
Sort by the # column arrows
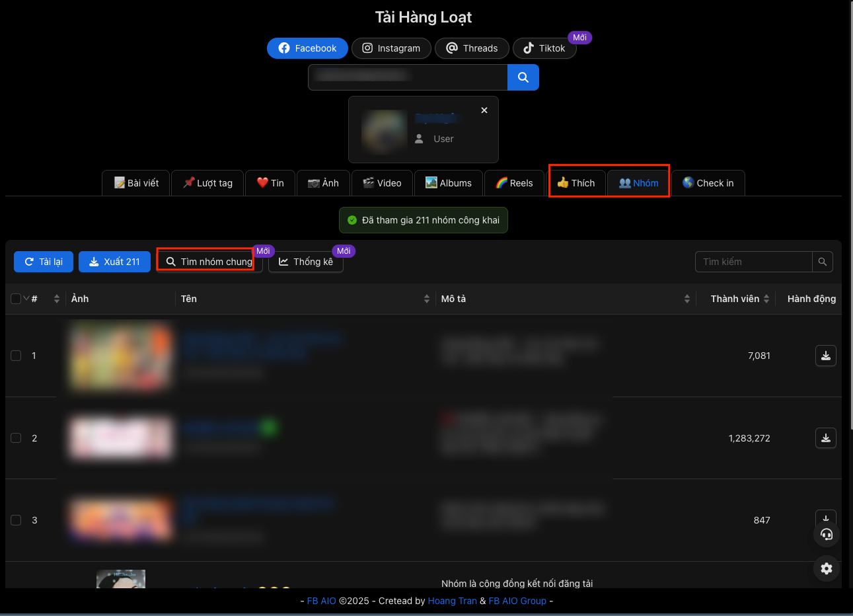pyautogui.click(x=57, y=299)
